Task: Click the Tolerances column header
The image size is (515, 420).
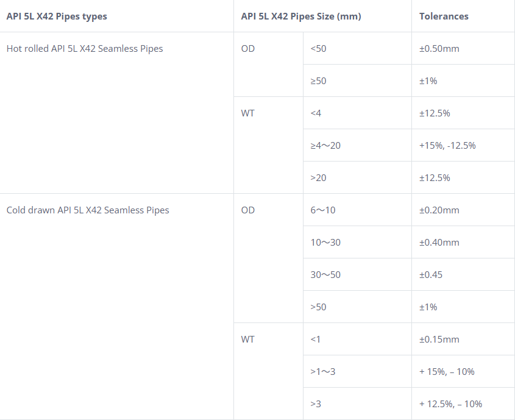Action: [x=444, y=16]
